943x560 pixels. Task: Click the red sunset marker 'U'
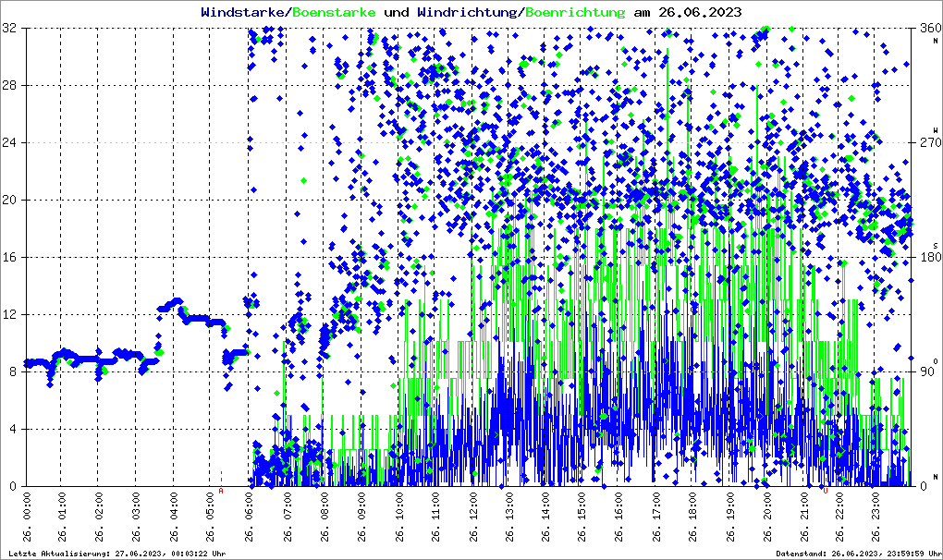coord(826,491)
